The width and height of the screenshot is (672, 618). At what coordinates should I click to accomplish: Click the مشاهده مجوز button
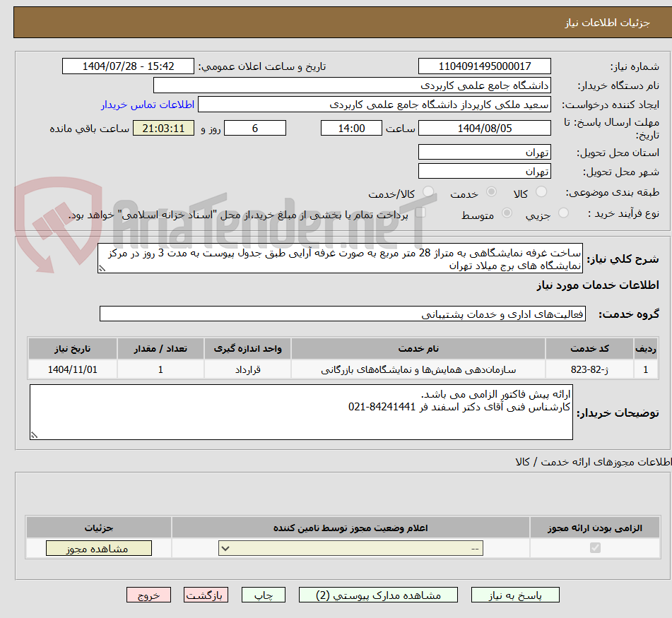coord(98,547)
